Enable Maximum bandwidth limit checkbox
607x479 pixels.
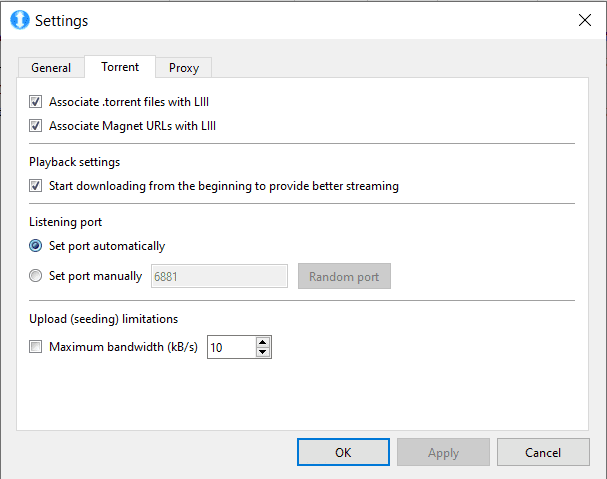pyautogui.click(x=36, y=347)
